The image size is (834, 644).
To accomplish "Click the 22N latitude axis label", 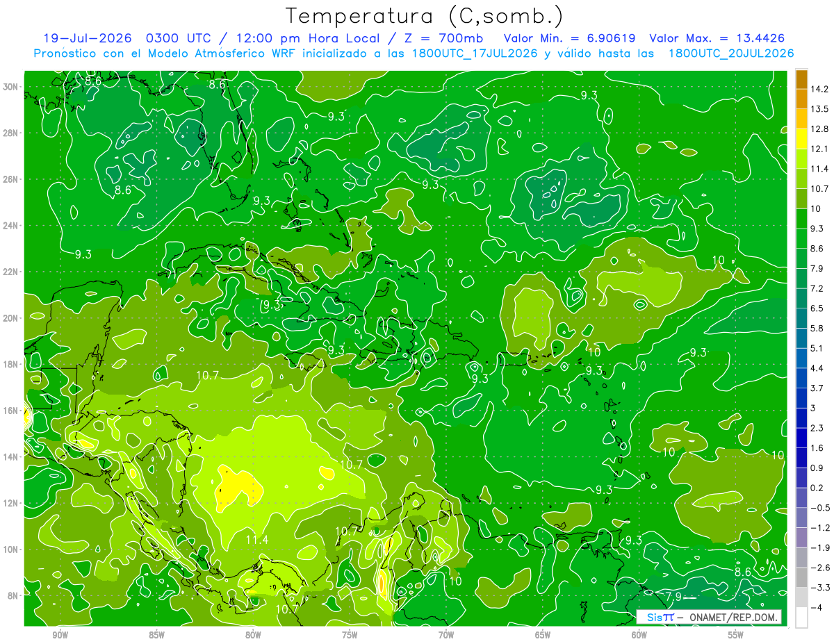I will 10,272.
